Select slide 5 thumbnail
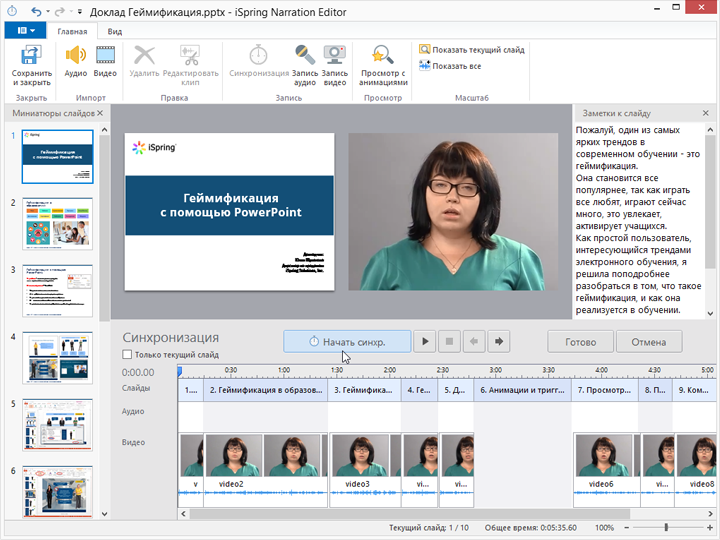This screenshot has height=540, width=720. tap(57, 425)
